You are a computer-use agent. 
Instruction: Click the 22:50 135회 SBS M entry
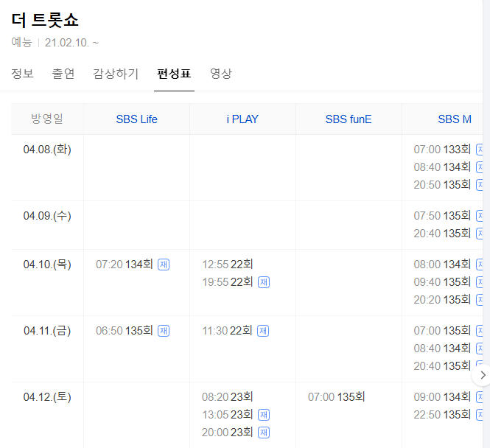pos(442,415)
